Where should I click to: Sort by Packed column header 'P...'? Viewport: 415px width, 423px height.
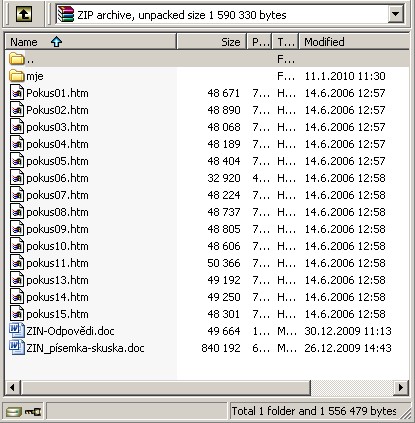coord(259,42)
